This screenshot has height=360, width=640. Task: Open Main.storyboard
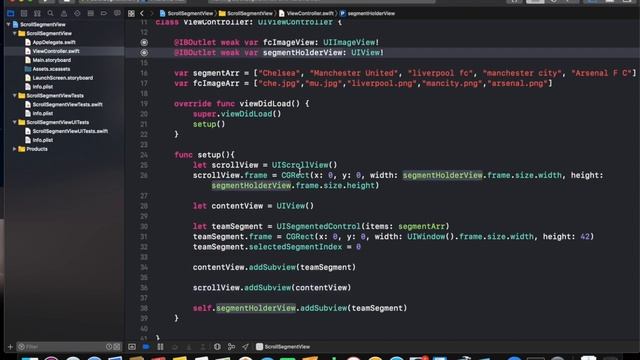(51, 60)
